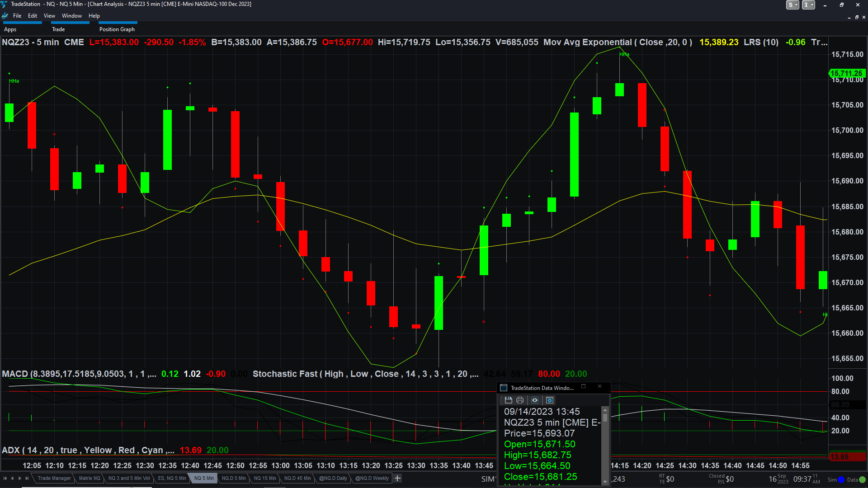This screenshot has height=488, width=868.
Task: Switch to @NQ.D Daily tab
Action: click(x=333, y=478)
